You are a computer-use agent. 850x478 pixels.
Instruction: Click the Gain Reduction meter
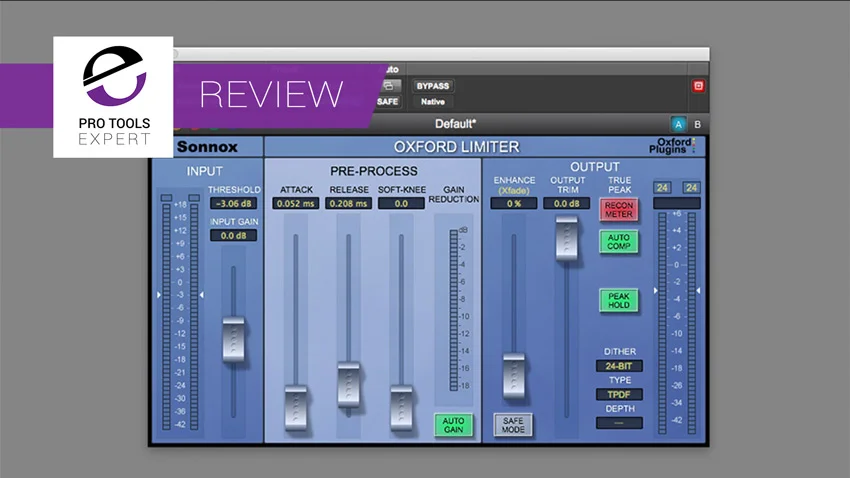click(x=453, y=310)
